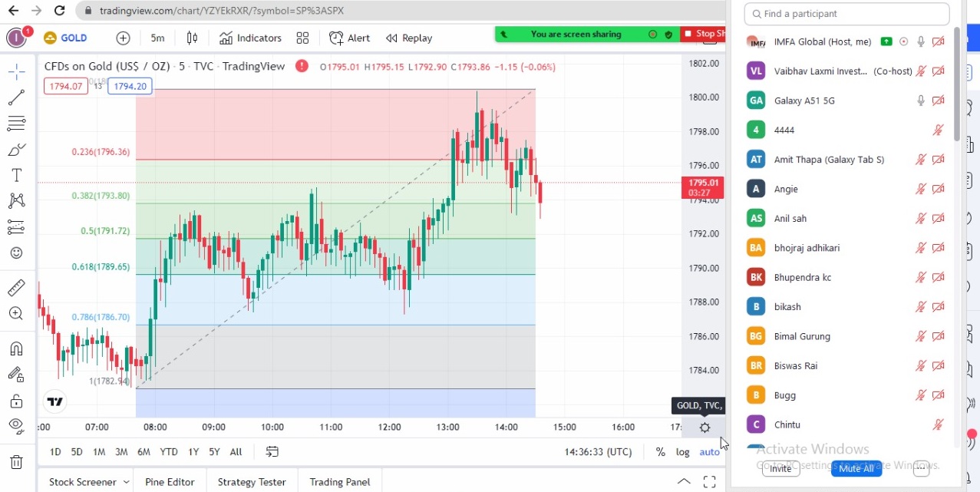Image resolution: width=980 pixels, height=492 pixels.
Task: Click the zoom in magnifier tool
Action: pyautogui.click(x=16, y=313)
